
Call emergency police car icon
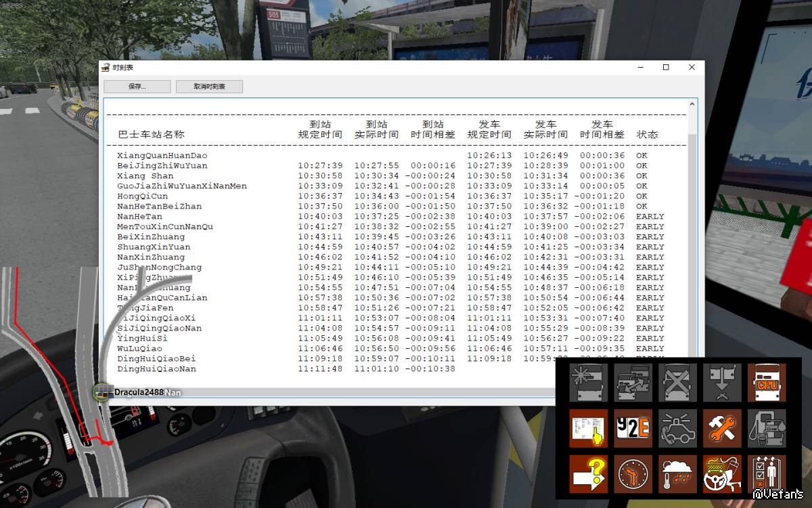pos(677,428)
